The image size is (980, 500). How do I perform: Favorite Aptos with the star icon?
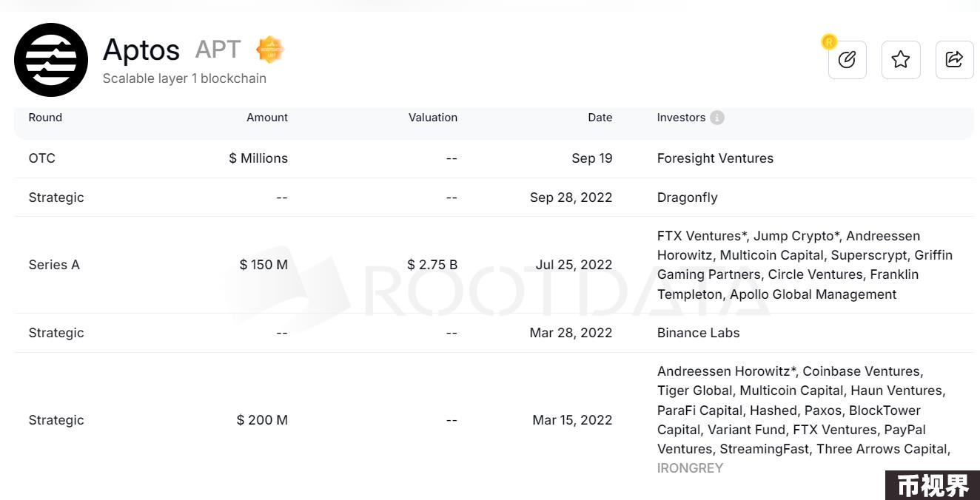coord(901,60)
